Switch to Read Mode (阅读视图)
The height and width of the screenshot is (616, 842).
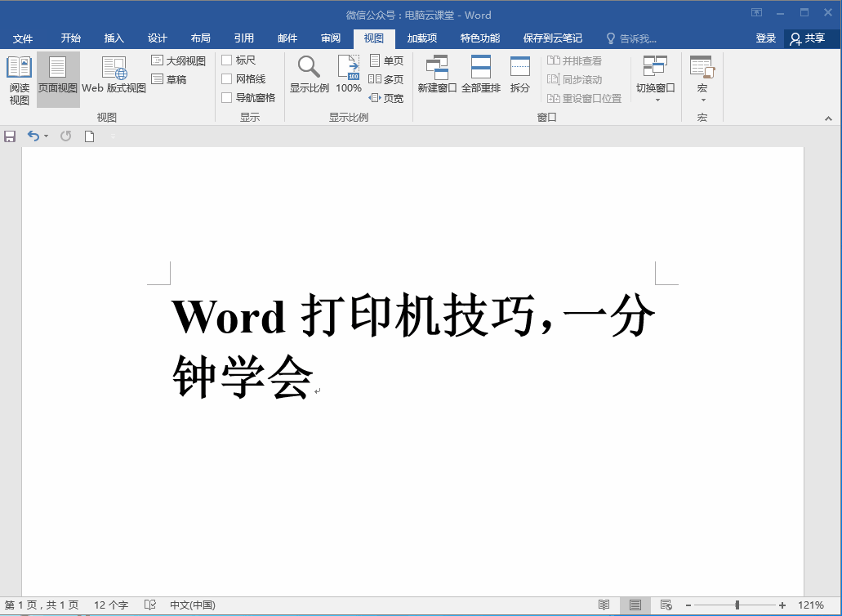click(x=19, y=79)
